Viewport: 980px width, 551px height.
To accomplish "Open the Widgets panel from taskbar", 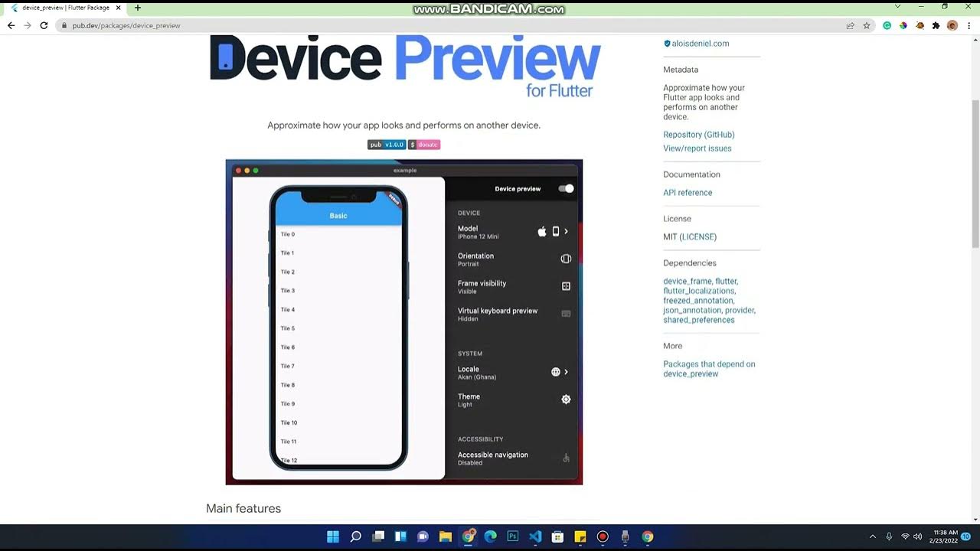I will point(400,536).
